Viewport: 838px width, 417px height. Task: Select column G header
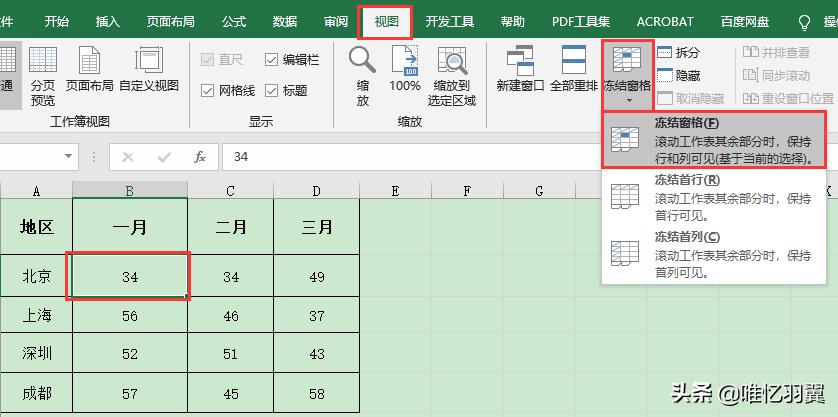[539, 191]
